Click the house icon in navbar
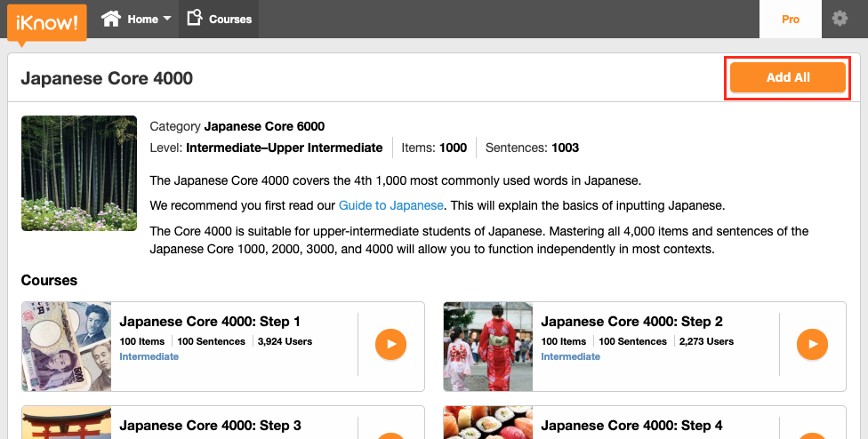The image size is (868, 439). [x=110, y=19]
